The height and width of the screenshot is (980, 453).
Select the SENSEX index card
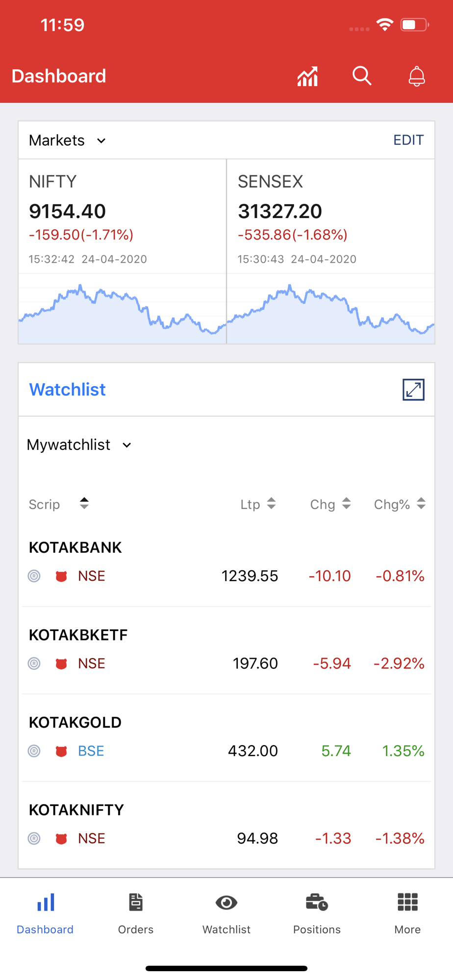(331, 251)
